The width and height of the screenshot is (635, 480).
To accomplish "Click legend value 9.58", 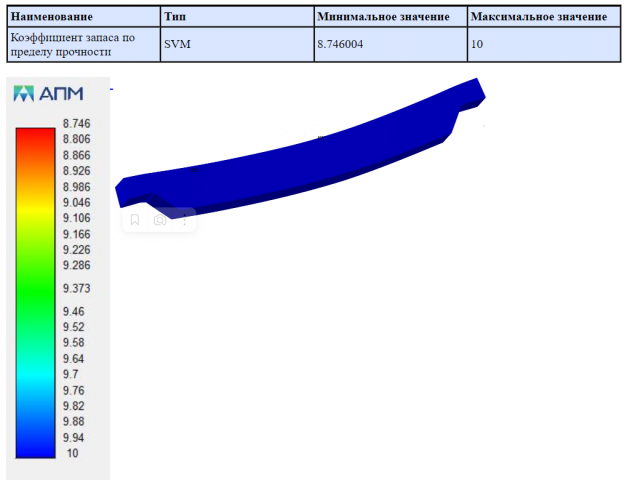I will (74, 343).
